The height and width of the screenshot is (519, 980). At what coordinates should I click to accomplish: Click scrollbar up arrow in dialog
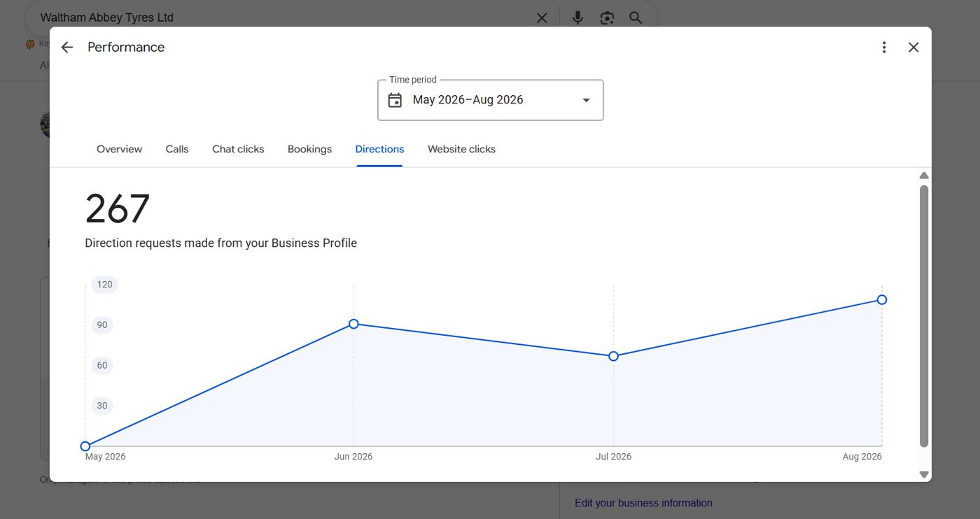point(924,176)
